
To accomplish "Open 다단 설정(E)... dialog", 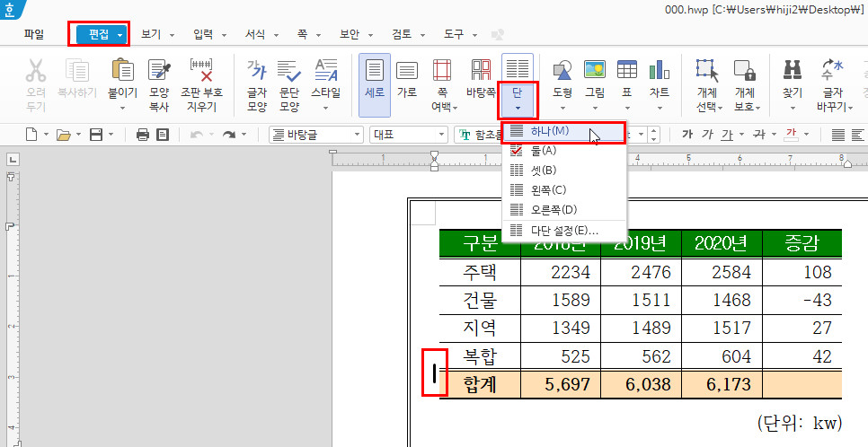I will (563, 231).
